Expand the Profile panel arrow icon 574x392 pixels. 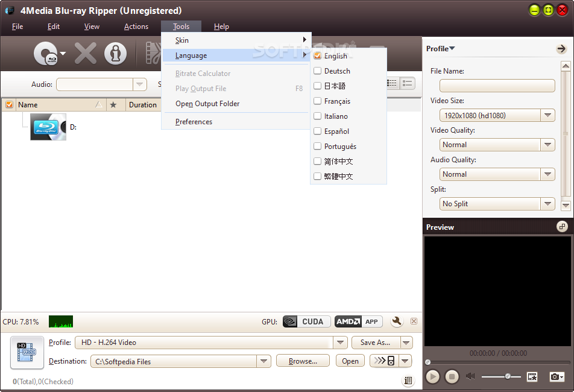561,49
